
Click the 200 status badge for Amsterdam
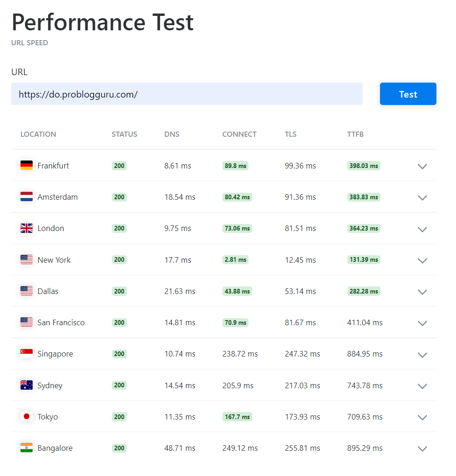pyautogui.click(x=119, y=197)
